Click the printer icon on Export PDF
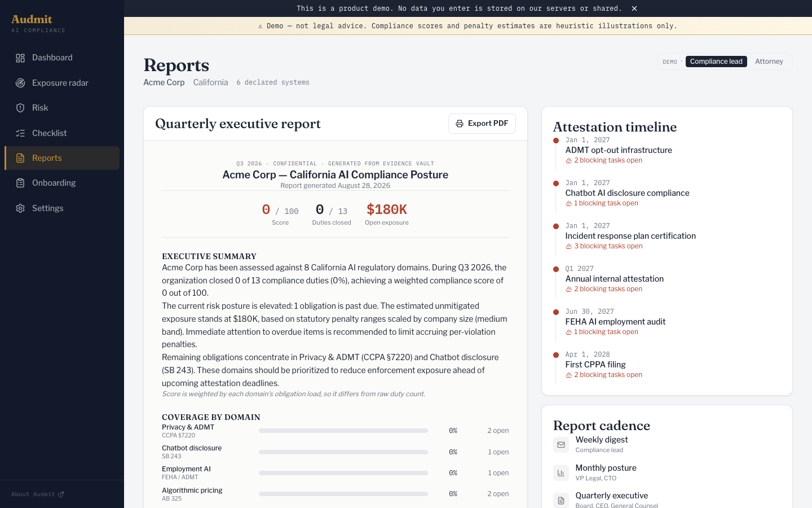This screenshot has height=508, width=812. [460, 124]
